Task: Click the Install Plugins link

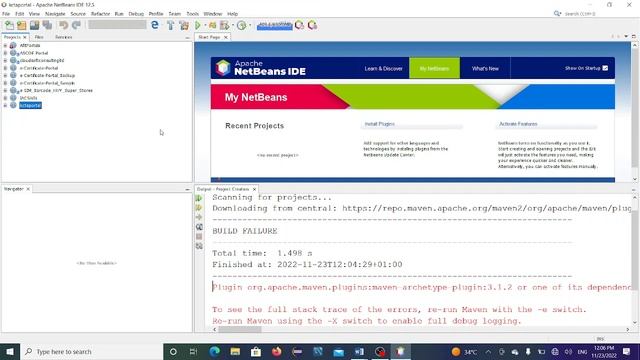Action: (x=380, y=124)
